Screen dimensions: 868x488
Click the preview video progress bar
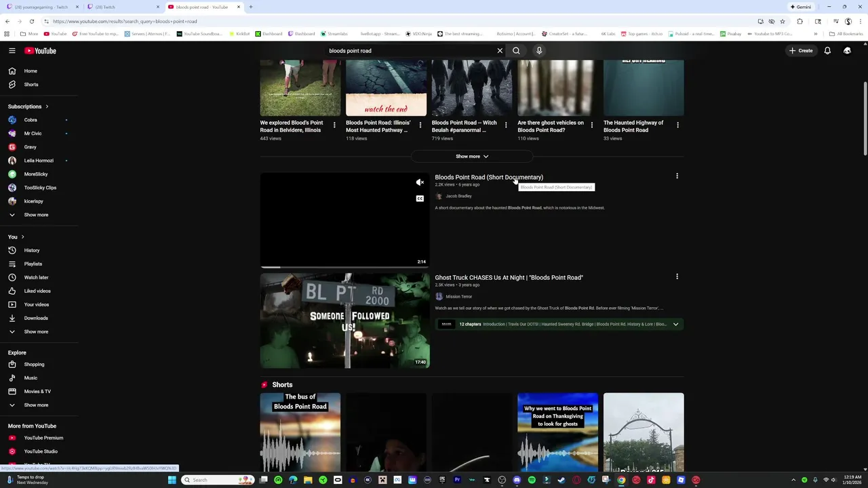click(x=345, y=267)
